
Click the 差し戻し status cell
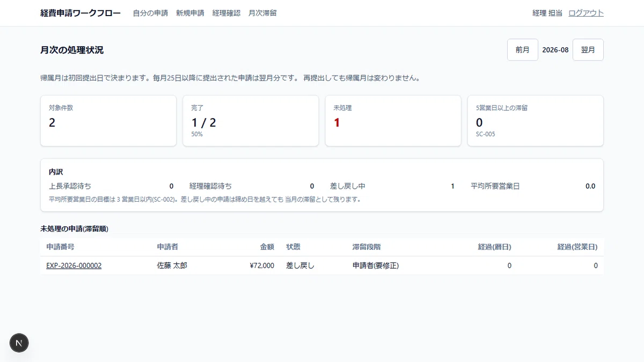point(301,265)
